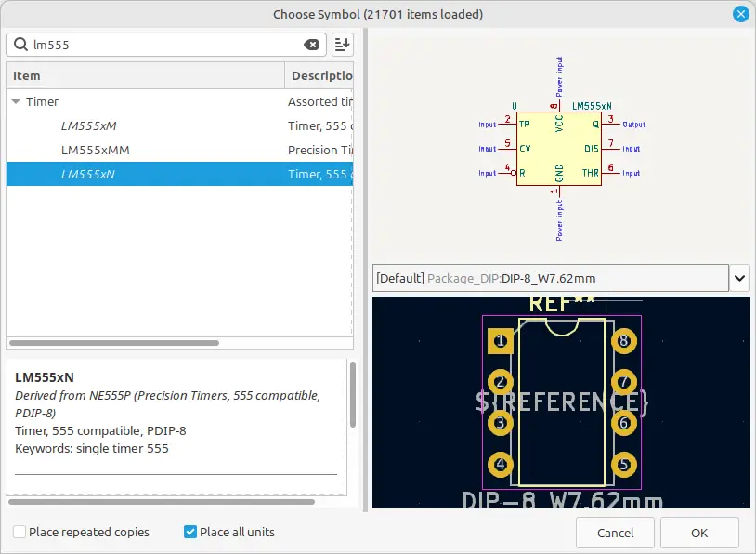Click the GND pin 1 in symbol preview
The width and height of the screenshot is (756, 554).
[x=559, y=191]
